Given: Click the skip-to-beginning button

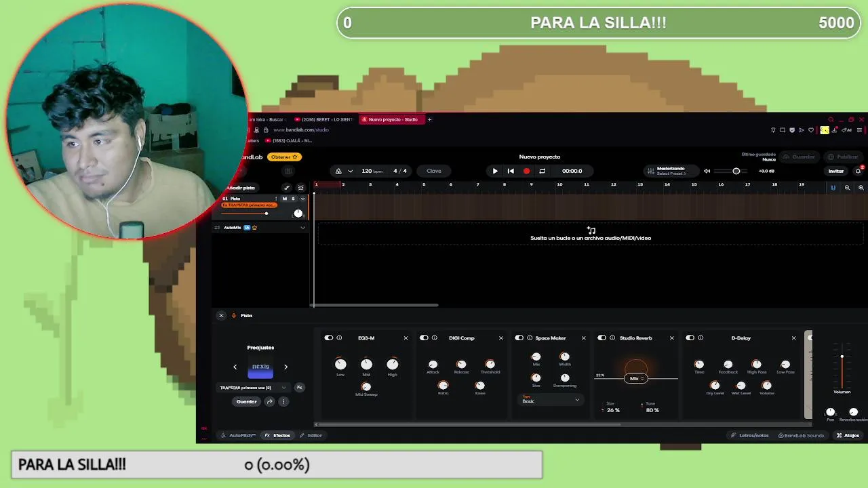Looking at the screenshot, I should point(511,171).
